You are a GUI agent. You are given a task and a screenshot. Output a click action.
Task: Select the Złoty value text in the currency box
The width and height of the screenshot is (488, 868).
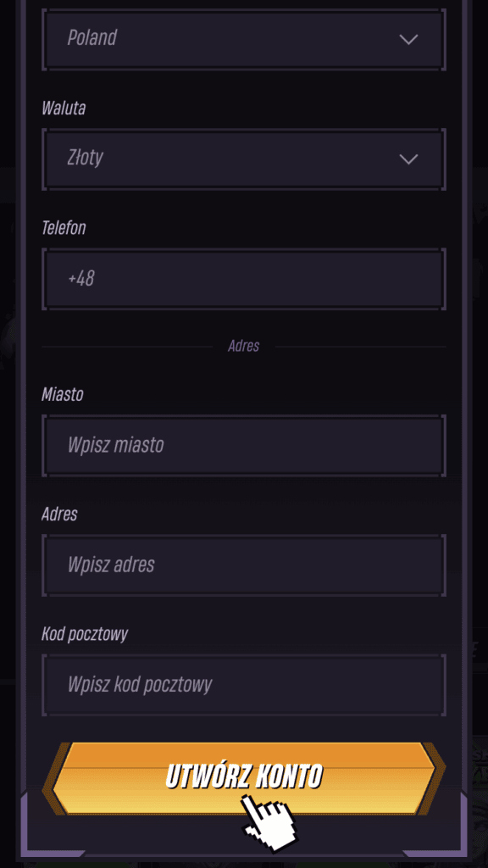click(86, 159)
